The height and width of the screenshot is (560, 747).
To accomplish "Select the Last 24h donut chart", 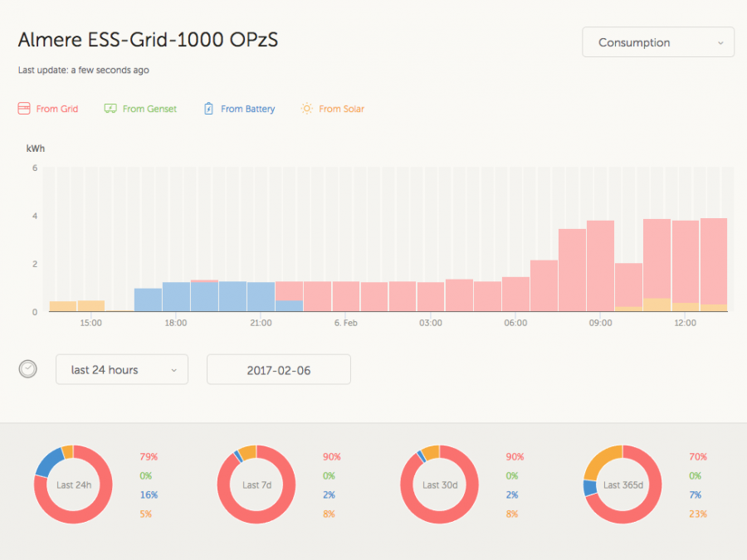I will pyautogui.click(x=73, y=485).
